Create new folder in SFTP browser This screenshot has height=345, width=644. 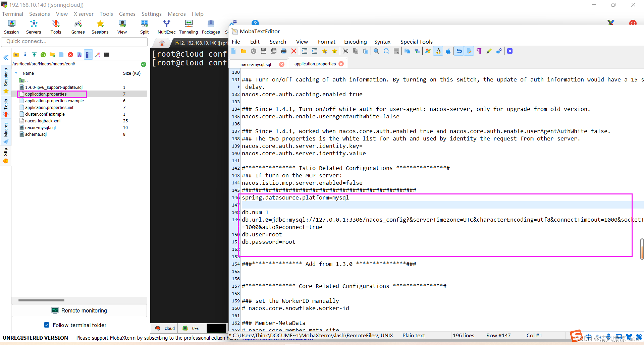click(52, 55)
